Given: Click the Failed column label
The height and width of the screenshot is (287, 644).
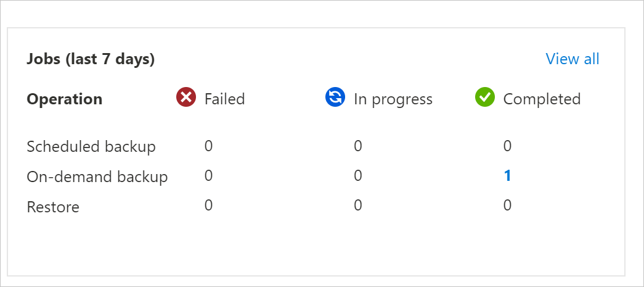Looking at the screenshot, I should 224,99.
